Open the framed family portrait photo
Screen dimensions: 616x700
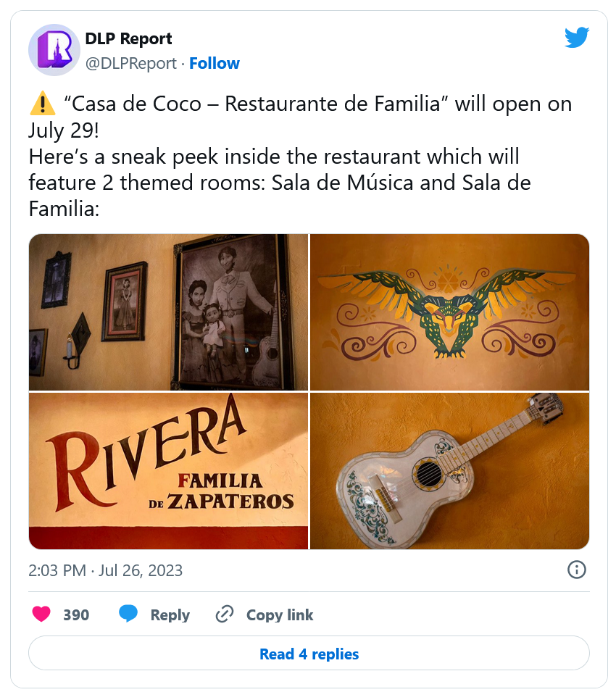168,312
